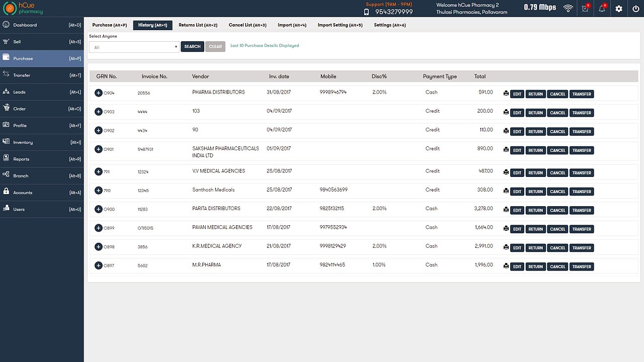Screen dimensions: 644x362
Task: Open Inventory in sidebar
Action: point(42,142)
